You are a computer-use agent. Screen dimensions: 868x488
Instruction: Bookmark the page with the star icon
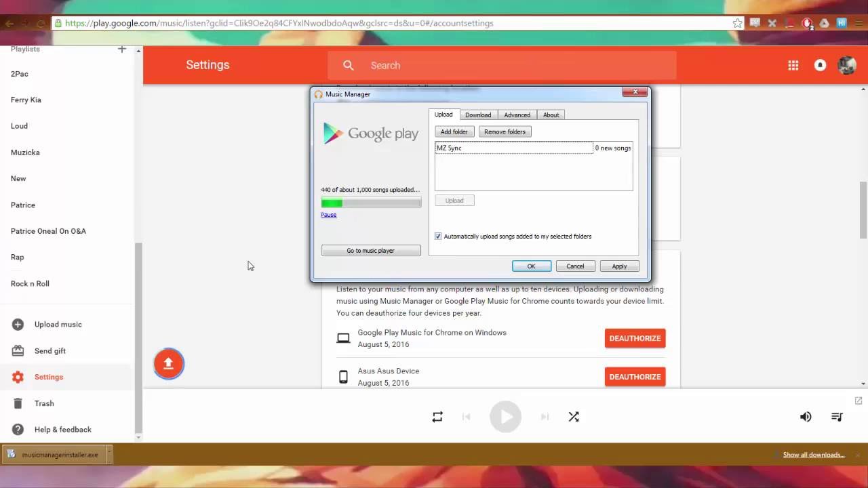point(737,23)
